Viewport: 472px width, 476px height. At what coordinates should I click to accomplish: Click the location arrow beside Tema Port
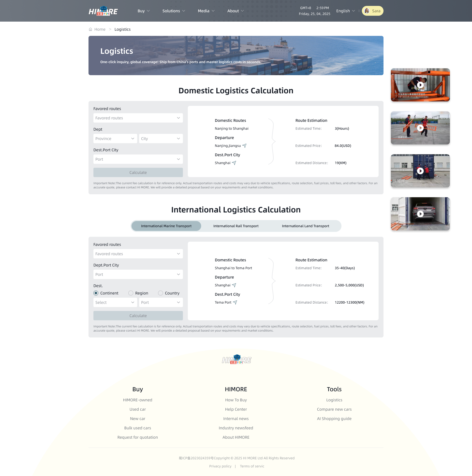pos(235,302)
